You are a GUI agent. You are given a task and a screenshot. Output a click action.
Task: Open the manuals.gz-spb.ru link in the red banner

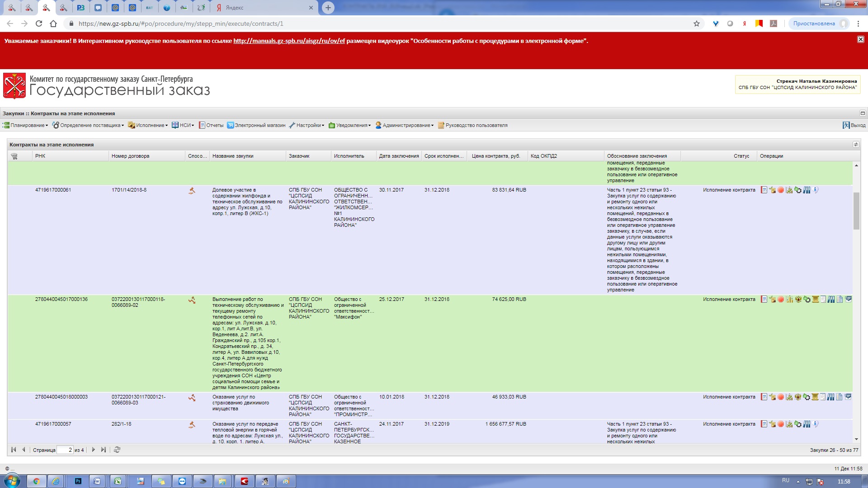point(289,41)
